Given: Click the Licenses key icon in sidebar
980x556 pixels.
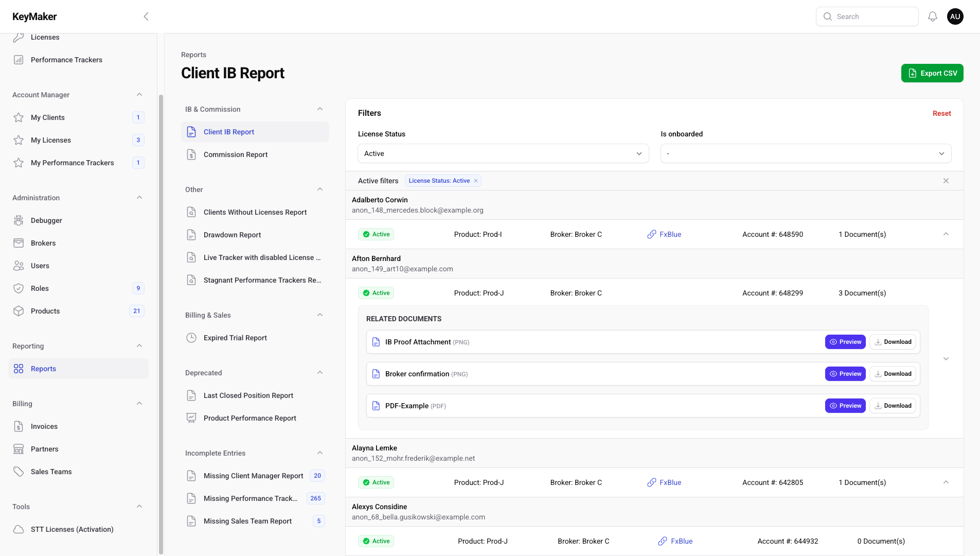Looking at the screenshot, I should pyautogui.click(x=19, y=37).
